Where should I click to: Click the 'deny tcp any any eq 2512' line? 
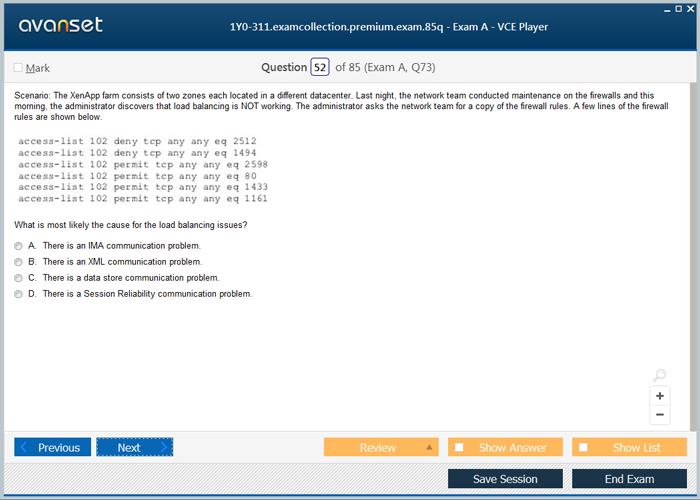coord(138,142)
